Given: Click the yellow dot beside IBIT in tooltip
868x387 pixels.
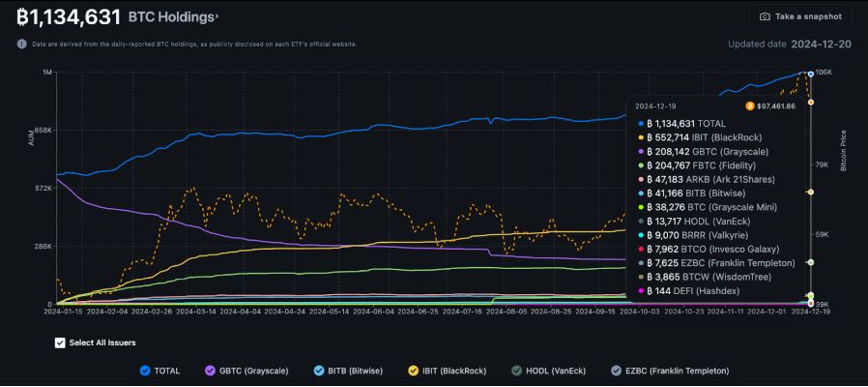Looking at the screenshot, I should point(641,137).
